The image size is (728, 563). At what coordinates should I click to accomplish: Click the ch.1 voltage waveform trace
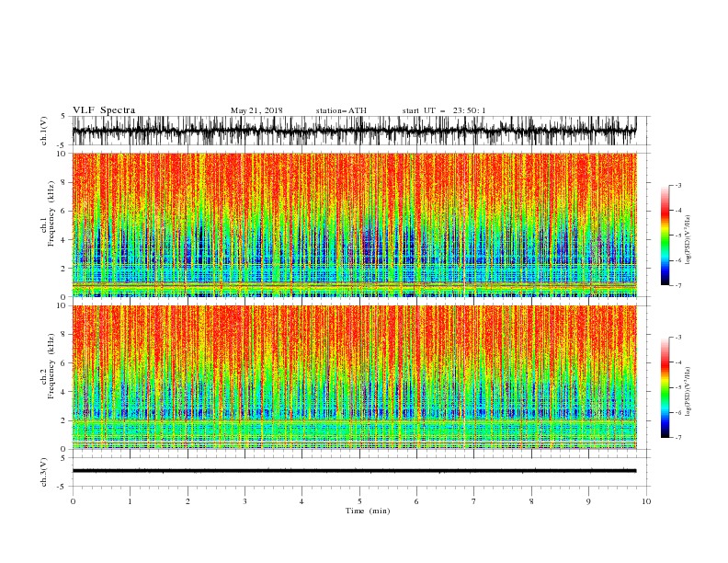354,131
